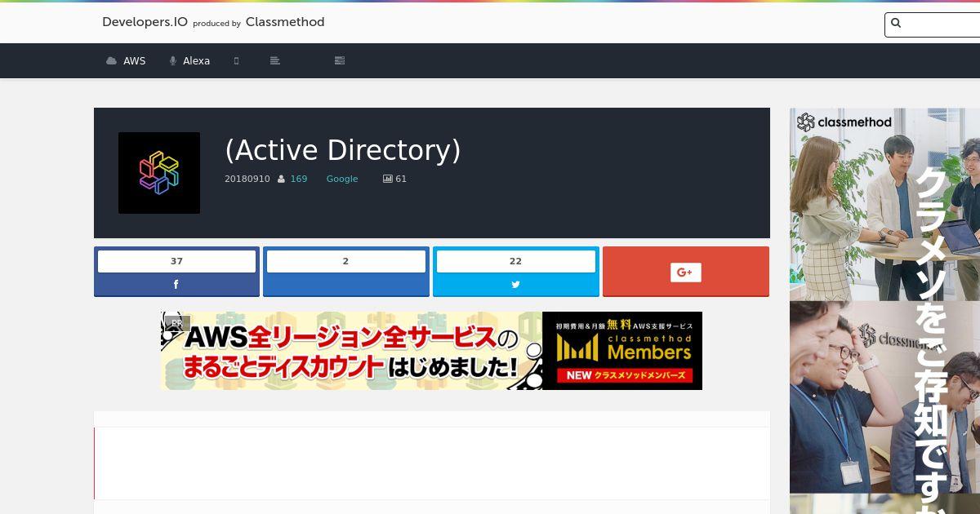Share via the Google+ button
This screenshot has width=980, height=514.
(x=686, y=271)
